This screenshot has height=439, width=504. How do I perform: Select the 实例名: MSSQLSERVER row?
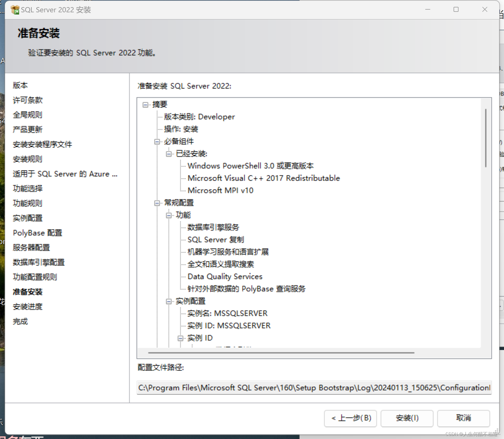pos(228,313)
